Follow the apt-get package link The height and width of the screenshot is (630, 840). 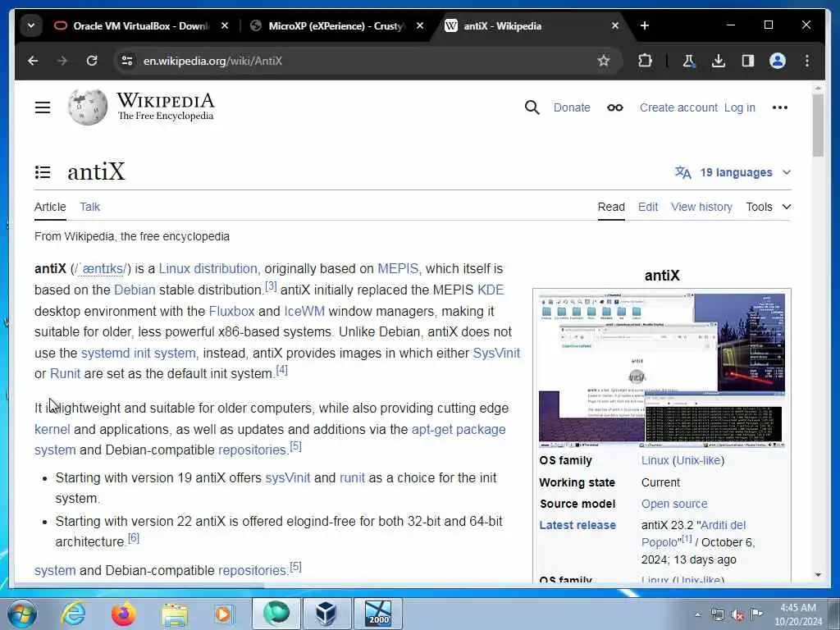(459, 429)
